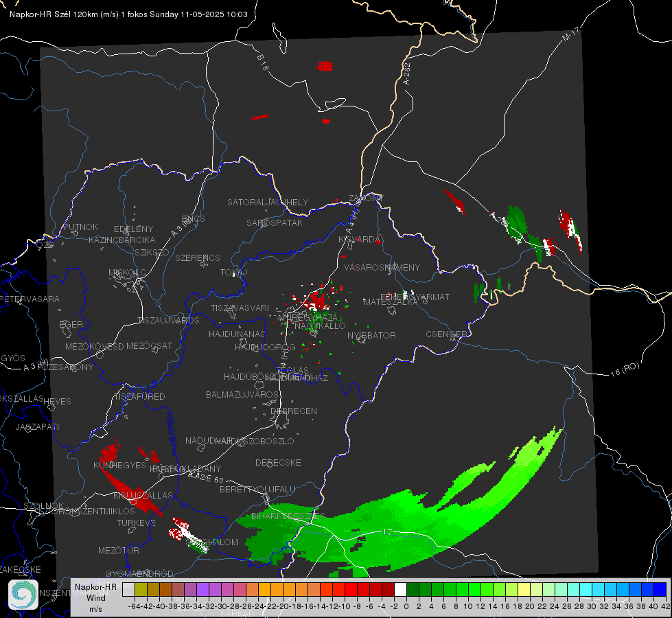
Task: Select the TISZAFÜRED label
Action: click(x=140, y=397)
